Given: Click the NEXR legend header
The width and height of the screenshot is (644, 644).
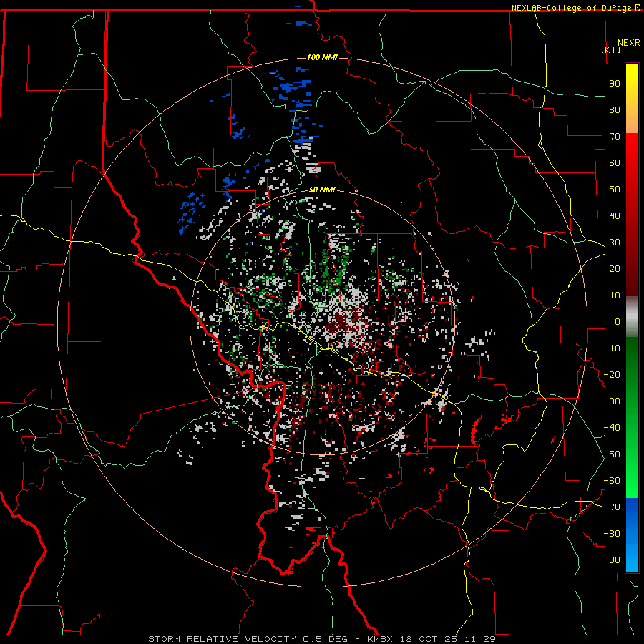Looking at the screenshot, I should tap(629, 43).
